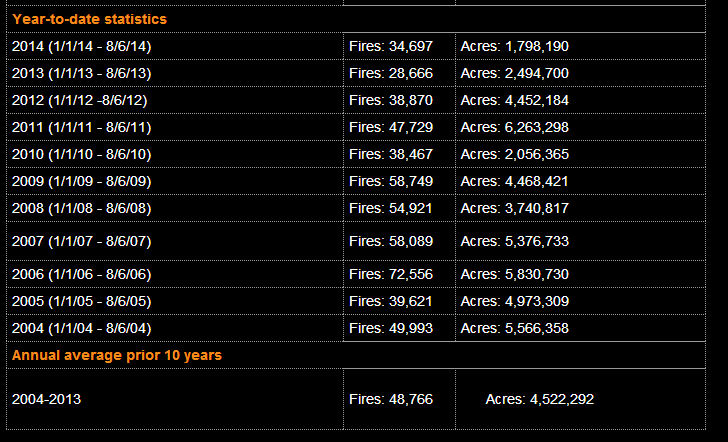
Task: Click the Annual average prior 10 years heading
Action: 117,355
